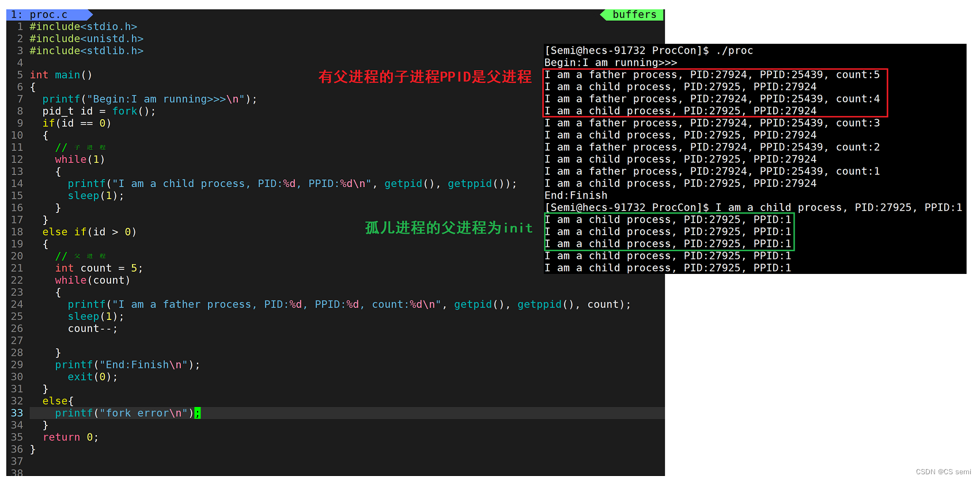The image size is (980, 480).
Task: Click 'count--;' on line 26
Action: (93, 329)
